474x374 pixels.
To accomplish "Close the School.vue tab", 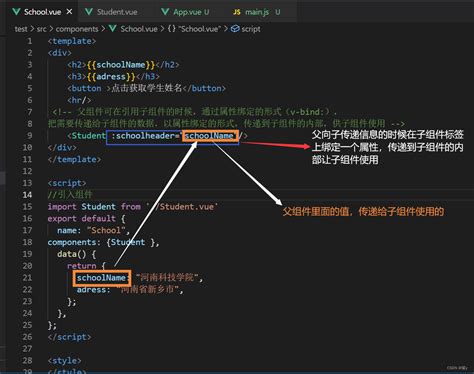I will coord(69,12).
